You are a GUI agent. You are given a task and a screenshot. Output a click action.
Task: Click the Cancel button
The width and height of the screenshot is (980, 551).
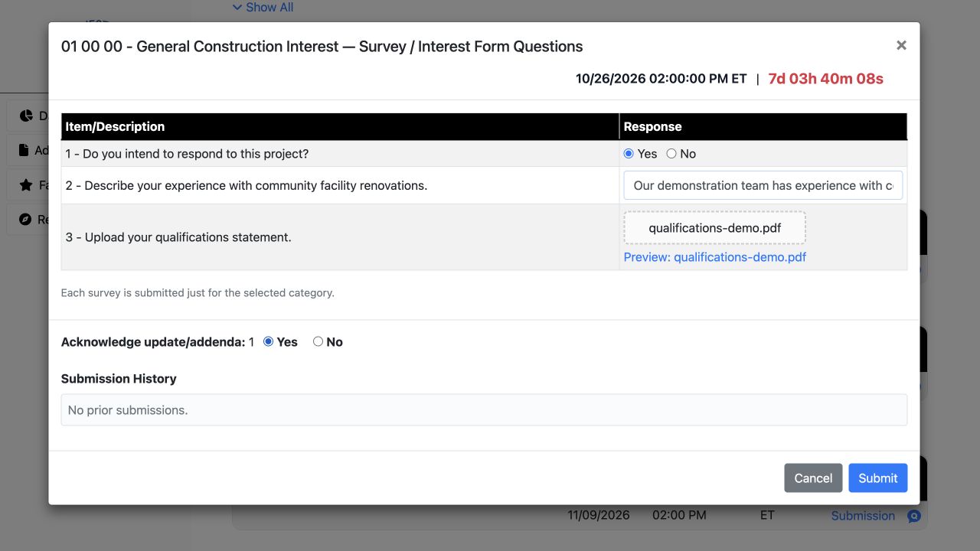[x=813, y=478]
